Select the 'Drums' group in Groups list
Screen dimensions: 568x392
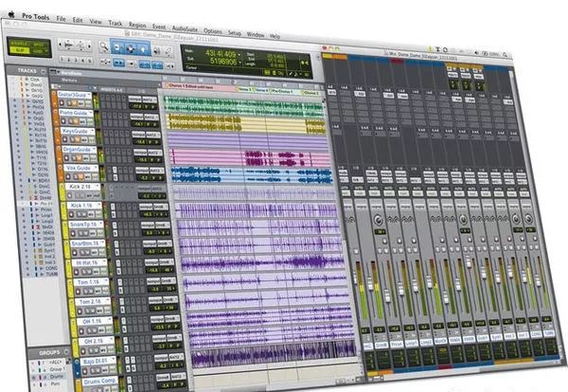coord(56,377)
